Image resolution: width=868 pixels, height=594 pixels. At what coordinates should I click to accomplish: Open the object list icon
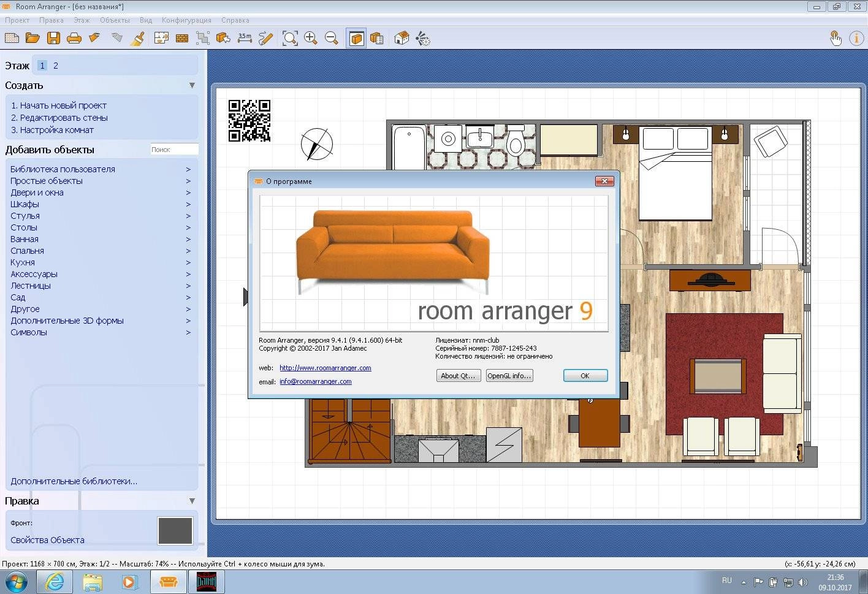point(377,38)
